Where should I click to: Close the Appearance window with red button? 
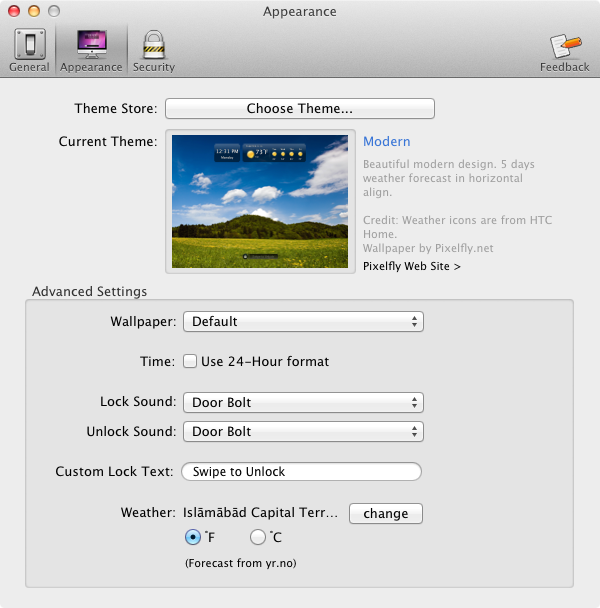(x=14, y=11)
